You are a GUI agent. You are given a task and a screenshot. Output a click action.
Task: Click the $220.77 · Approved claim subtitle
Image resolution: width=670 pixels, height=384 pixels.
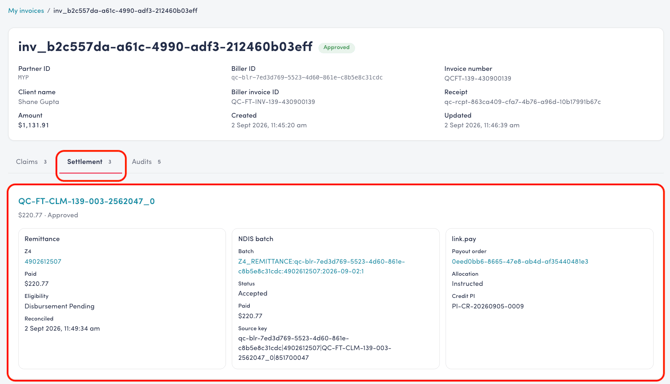(48, 215)
